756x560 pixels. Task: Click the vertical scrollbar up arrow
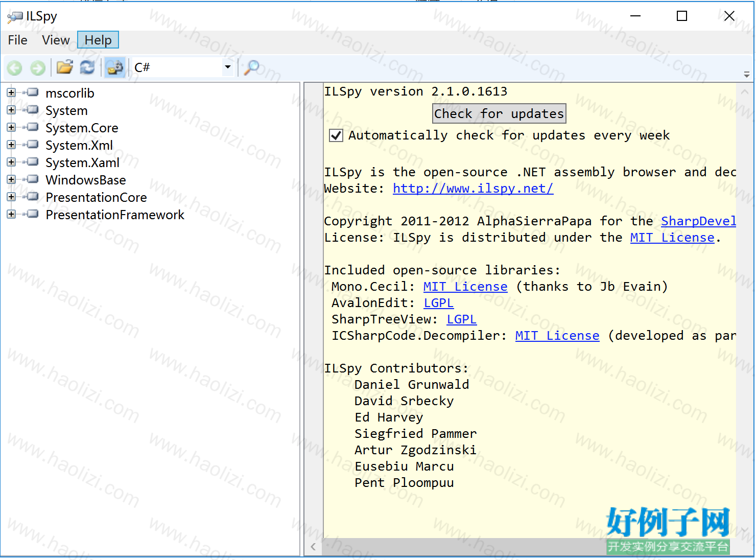(745, 92)
